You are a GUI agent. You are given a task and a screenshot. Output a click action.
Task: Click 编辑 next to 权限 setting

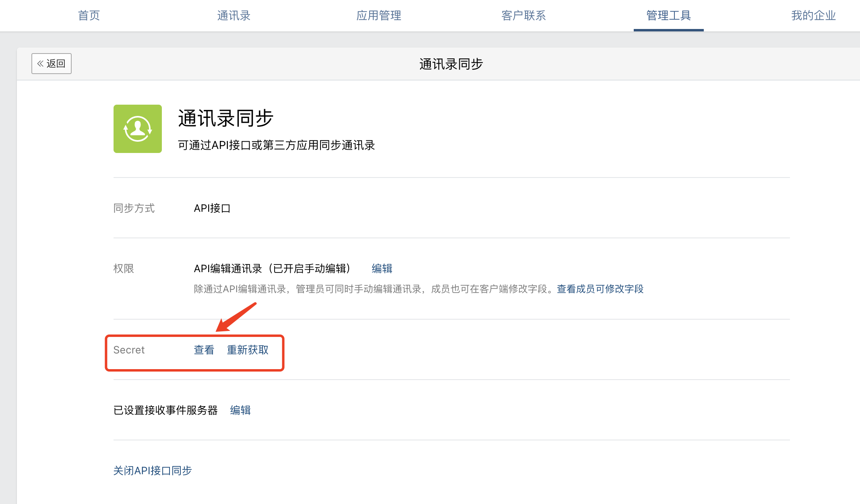[382, 269]
